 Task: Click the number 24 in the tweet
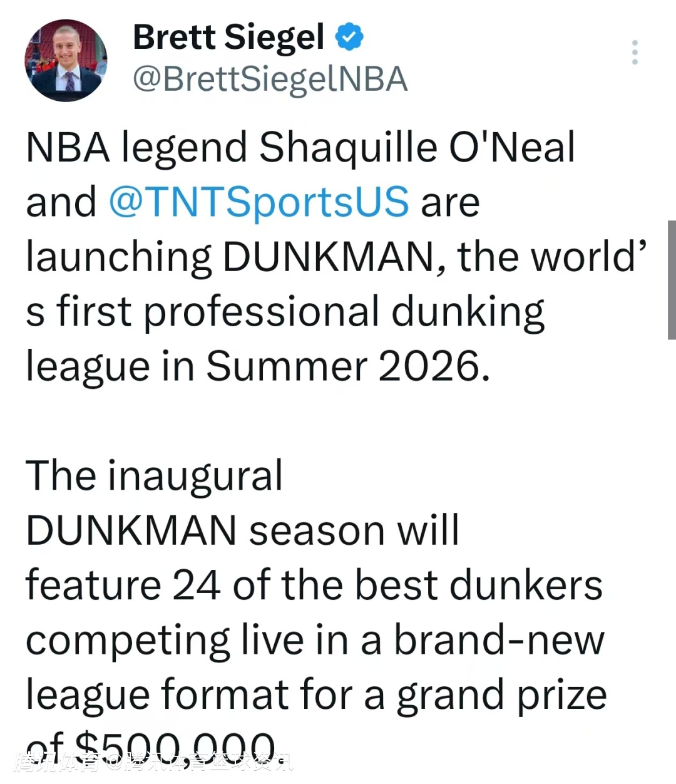tap(196, 585)
